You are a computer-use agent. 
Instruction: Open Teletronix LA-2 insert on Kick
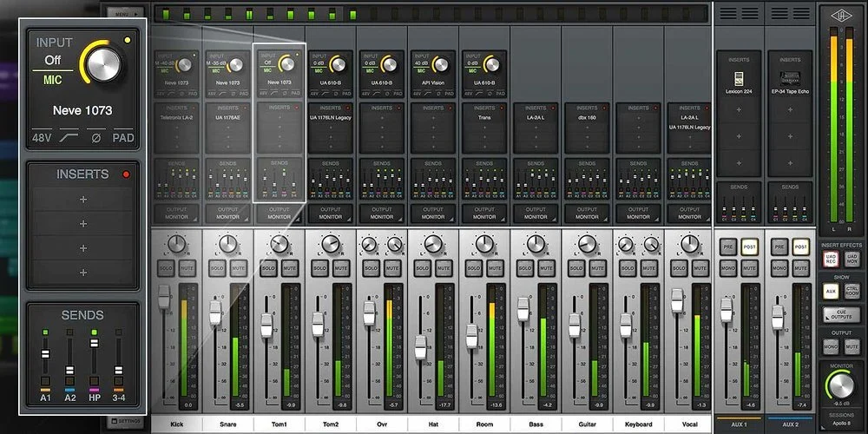[176, 118]
